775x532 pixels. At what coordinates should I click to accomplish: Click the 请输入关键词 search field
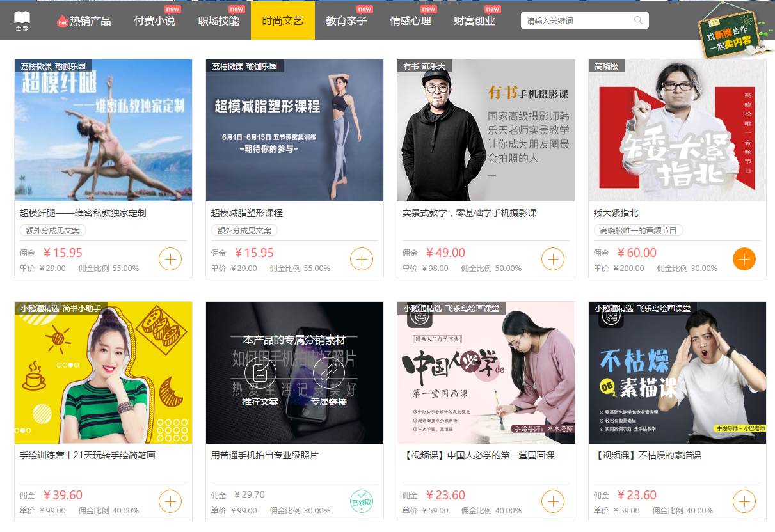pos(578,20)
